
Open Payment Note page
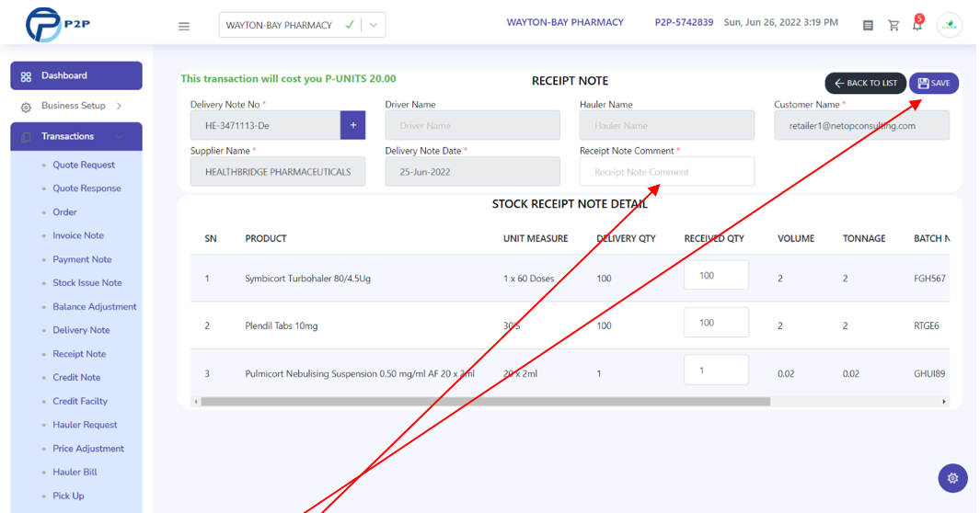(x=82, y=259)
